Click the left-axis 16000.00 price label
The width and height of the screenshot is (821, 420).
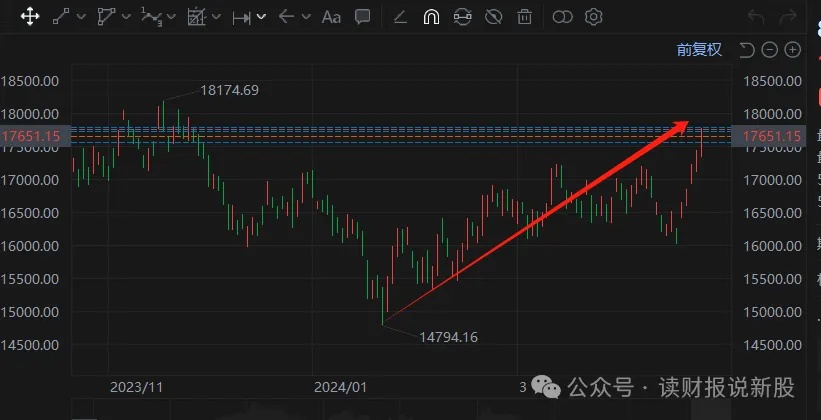30,246
